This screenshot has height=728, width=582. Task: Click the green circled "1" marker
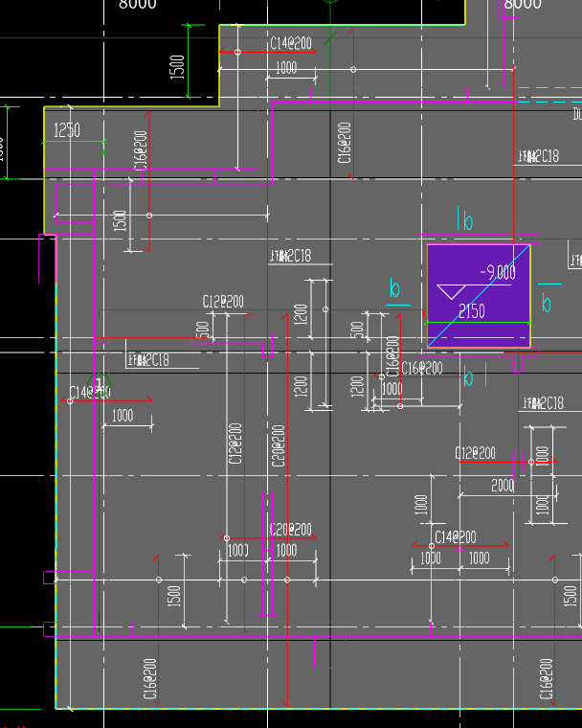pos(99,384)
